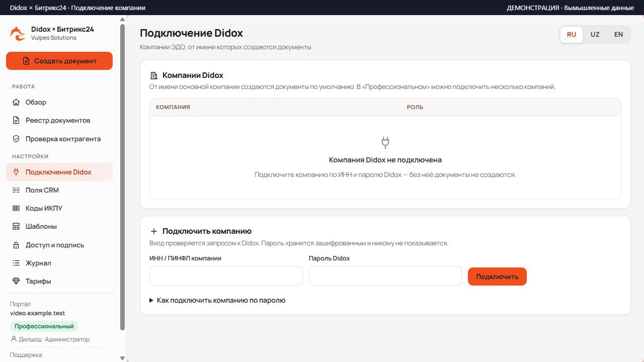
Task: Click the home icon beside Обзор
Action: coord(16,102)
